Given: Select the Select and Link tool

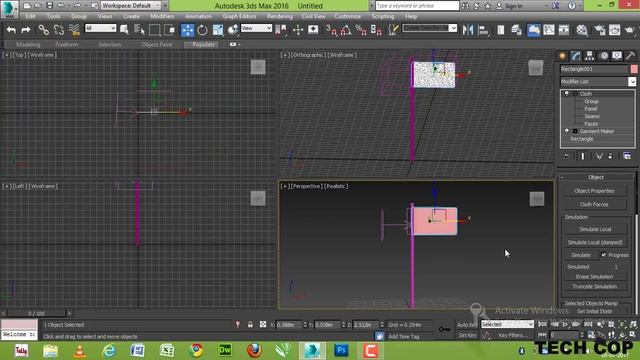Looking at the screenshot, I should pos(43,30).
